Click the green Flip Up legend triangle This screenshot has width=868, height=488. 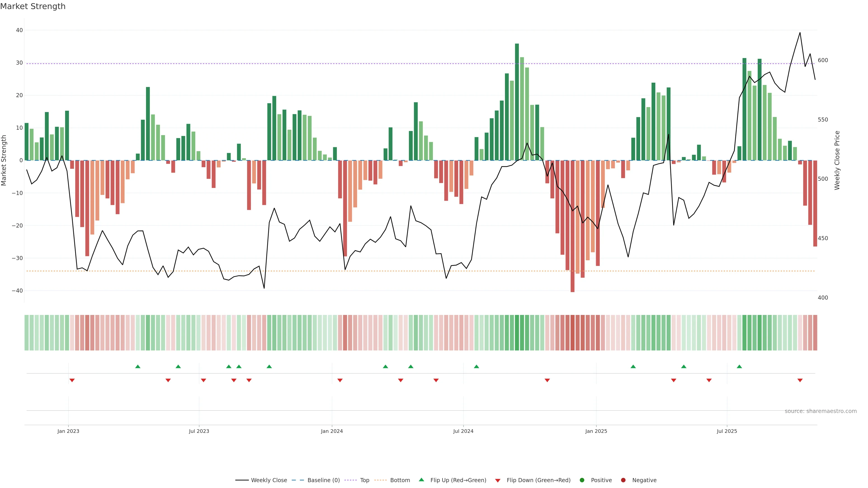(421, 480)
